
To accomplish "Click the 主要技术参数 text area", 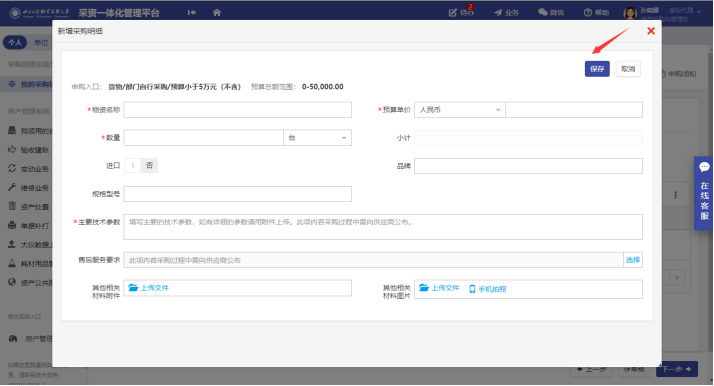I will pyautogui.click(x=382, y=227).
